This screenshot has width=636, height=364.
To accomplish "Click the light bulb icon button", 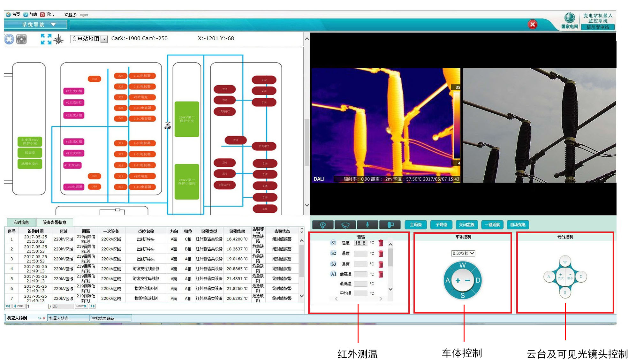I will (323, 225).
